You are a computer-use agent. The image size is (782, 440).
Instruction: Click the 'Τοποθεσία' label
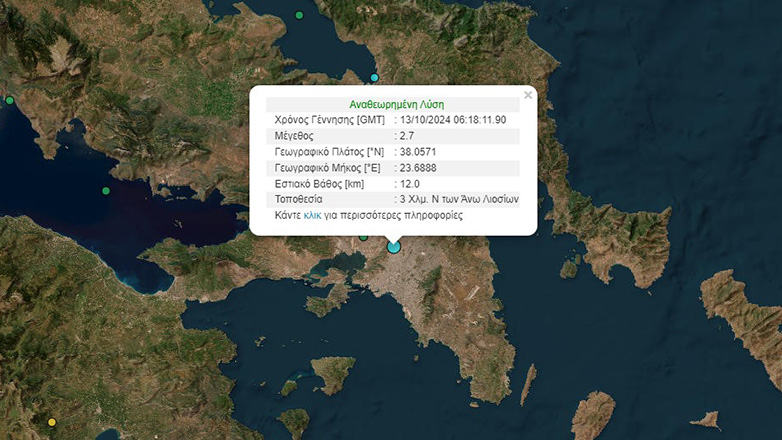point(298,199)
